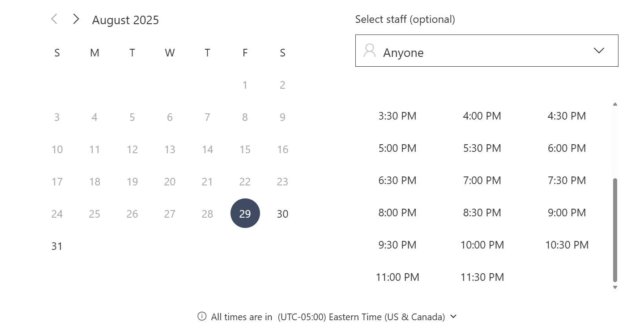The image size is (644, 335).
Task: Select the 6:30 PM time slot
Action: (x=397, y=180)
